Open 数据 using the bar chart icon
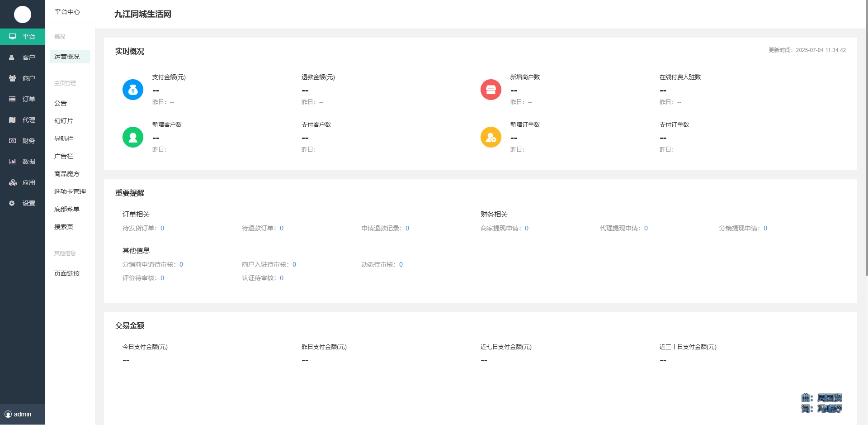868x425 pixels. click(12, 162)
